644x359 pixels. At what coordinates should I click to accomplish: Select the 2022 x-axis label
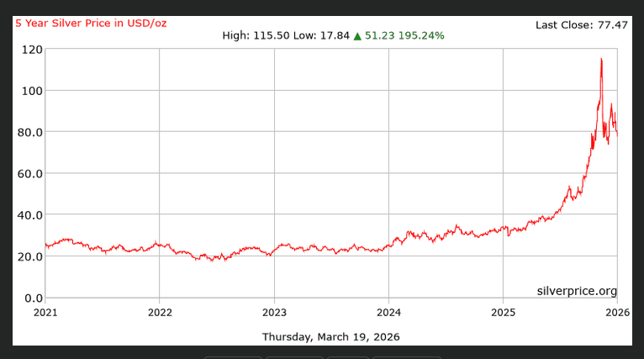[x=160, y=313]
